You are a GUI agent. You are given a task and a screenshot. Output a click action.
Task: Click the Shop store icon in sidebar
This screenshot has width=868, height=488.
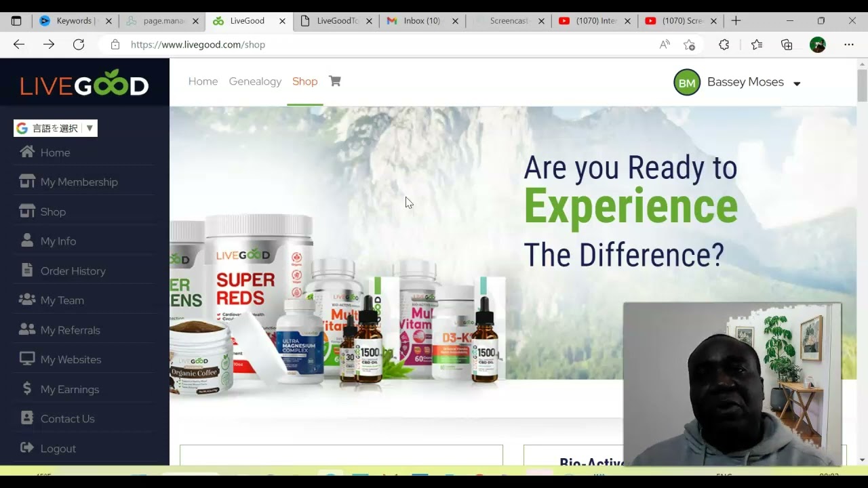(27, 211)
